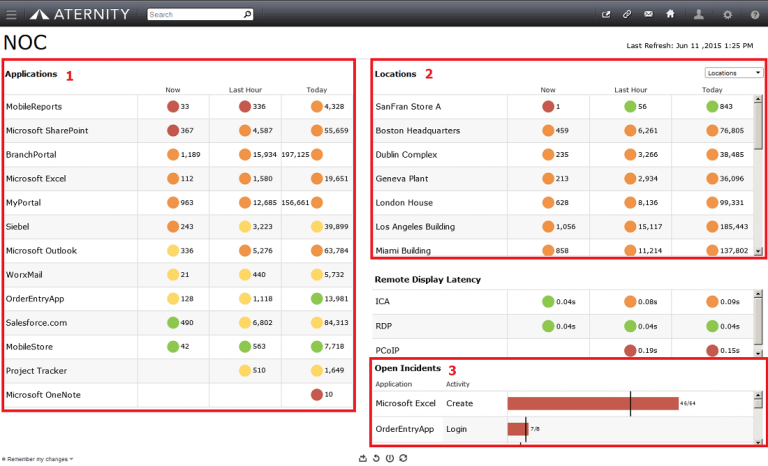Image resolution: width=768 pixels, height=466 pixels.
Task: Select the OrderEntryApp name in Applications
Action: click(x=35, y=299)
